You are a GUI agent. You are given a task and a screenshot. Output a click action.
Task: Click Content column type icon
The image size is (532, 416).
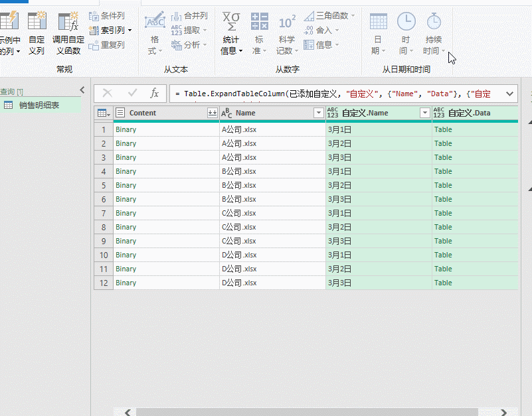click(120, 113)
